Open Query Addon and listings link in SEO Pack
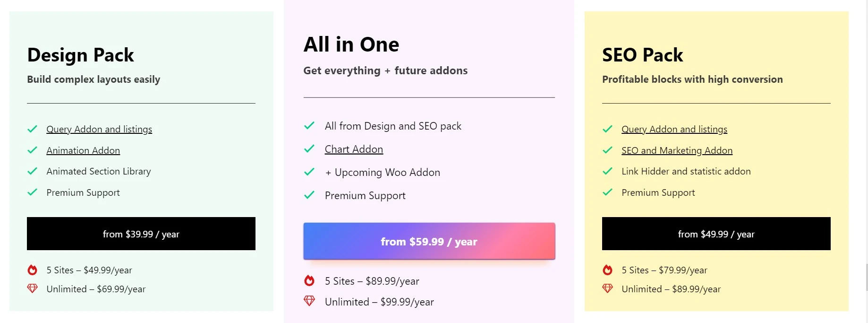This screenshot has width=868, height=323. pos(674,129)
